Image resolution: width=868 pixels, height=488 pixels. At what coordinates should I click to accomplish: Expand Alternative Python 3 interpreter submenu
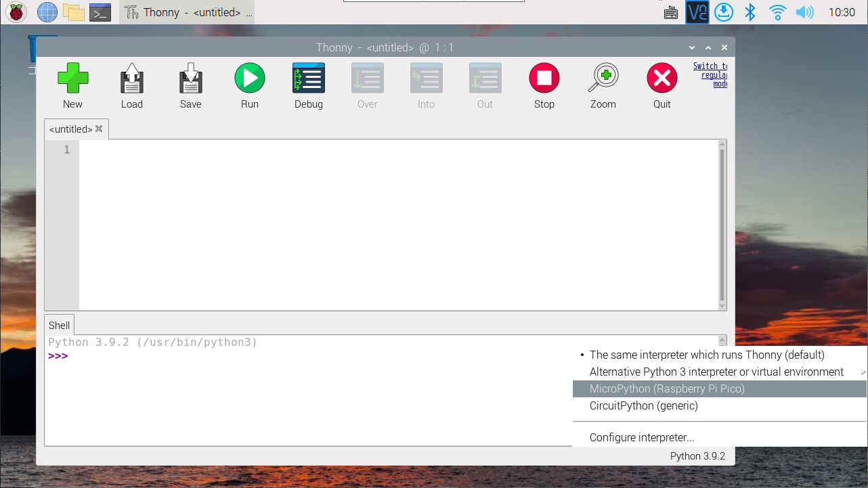click(720, 372)
